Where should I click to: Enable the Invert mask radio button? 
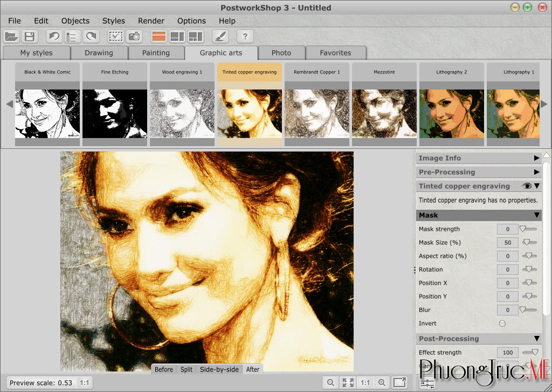[502, 324]
